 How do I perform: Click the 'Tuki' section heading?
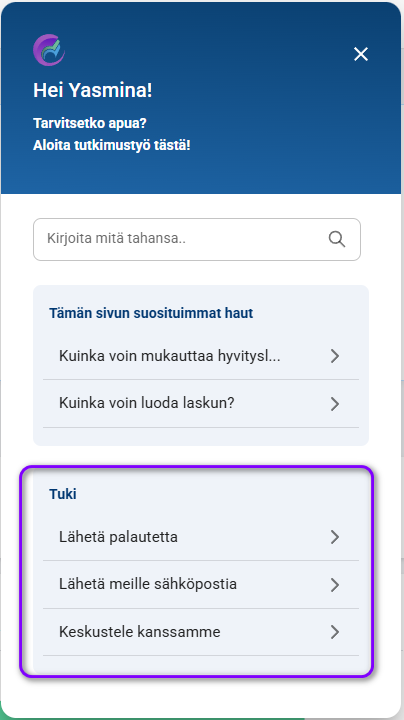pyautogui.click(x=62, y=494)
